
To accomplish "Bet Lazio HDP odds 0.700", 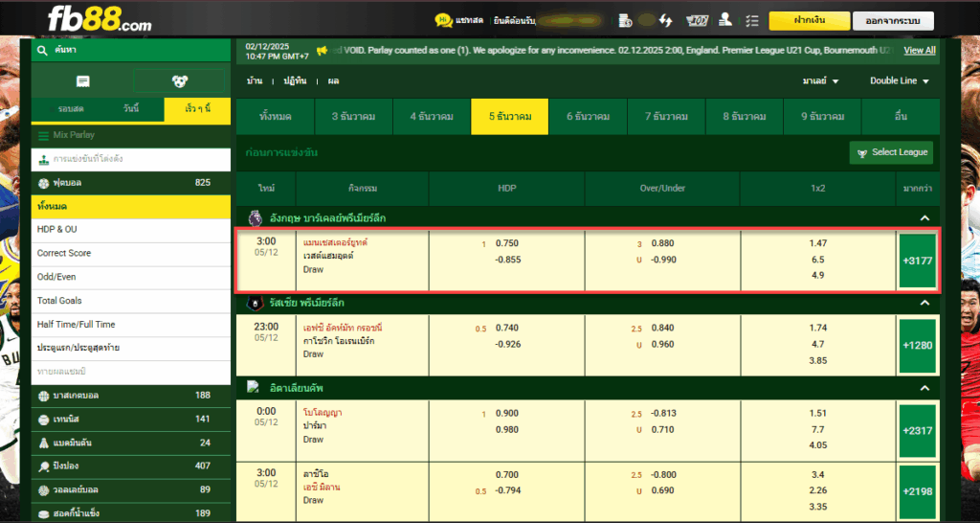I will coord(507,474).
